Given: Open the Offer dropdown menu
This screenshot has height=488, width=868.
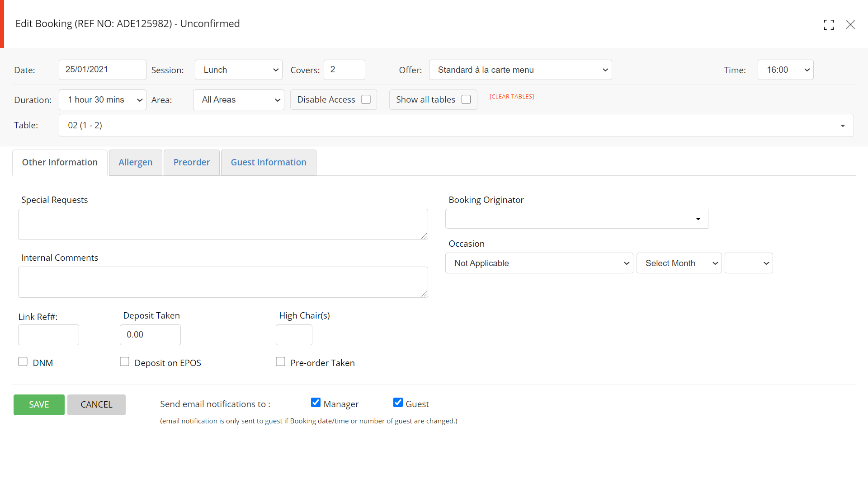Looking at the screenshot, I should [520, 70].
